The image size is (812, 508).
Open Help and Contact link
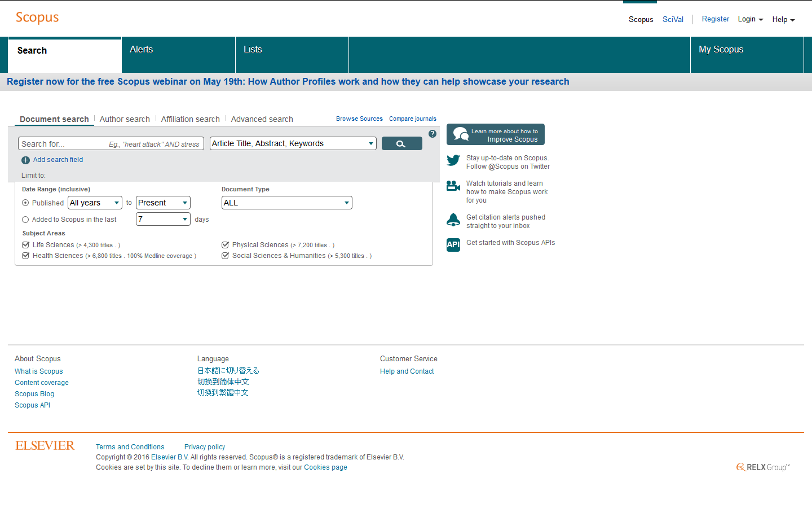(407, 371)
